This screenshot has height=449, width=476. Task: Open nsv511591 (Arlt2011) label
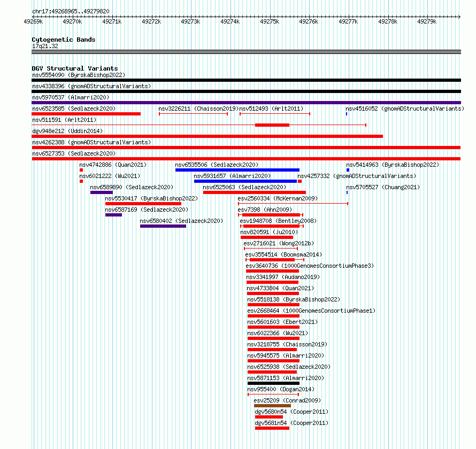pyautogui.click(x=64, y=120)
